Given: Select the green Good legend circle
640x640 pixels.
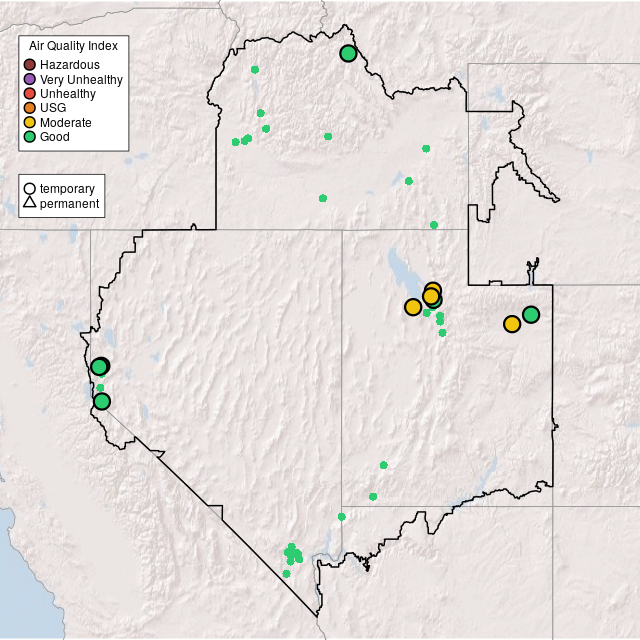Looking at the screenshot, I should click(x=30, y=137).
